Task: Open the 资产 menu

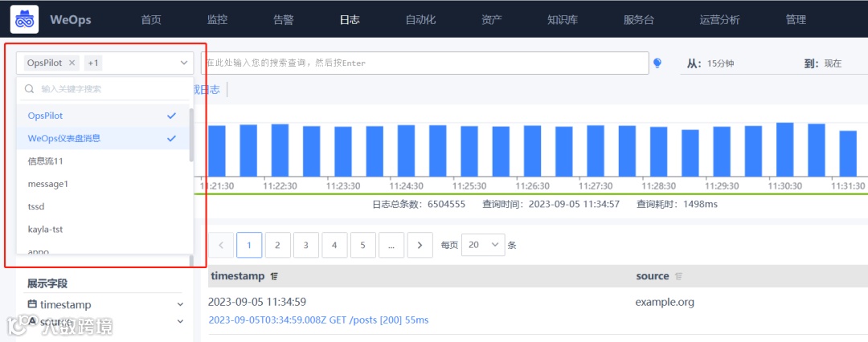Action: 492,20
